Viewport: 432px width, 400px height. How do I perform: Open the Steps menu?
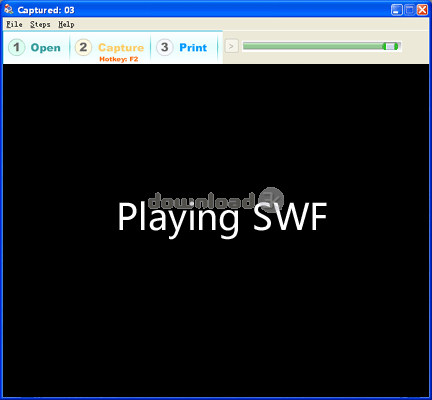pyautogui.click(x=40, y=24)
